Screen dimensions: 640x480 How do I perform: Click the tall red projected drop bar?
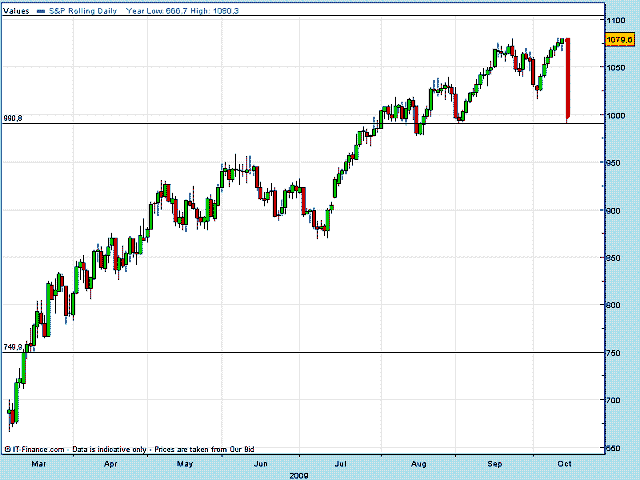coord(568,80)
